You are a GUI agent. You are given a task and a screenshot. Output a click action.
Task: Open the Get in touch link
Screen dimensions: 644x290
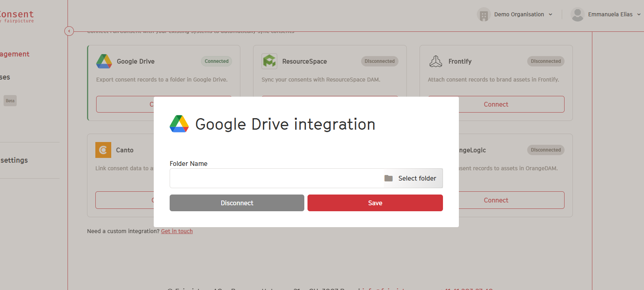(177, 231)
